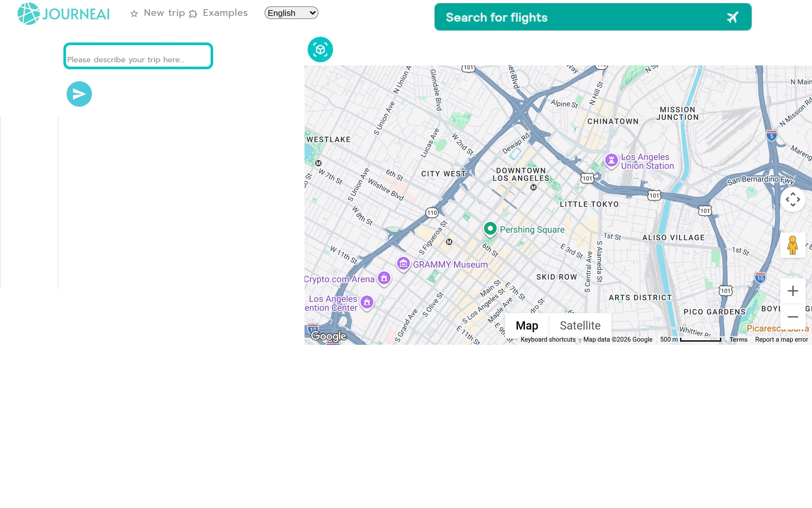Click the star icon beside New trip
The height and width of the screenshot is (508, 812).
point(134,14)
